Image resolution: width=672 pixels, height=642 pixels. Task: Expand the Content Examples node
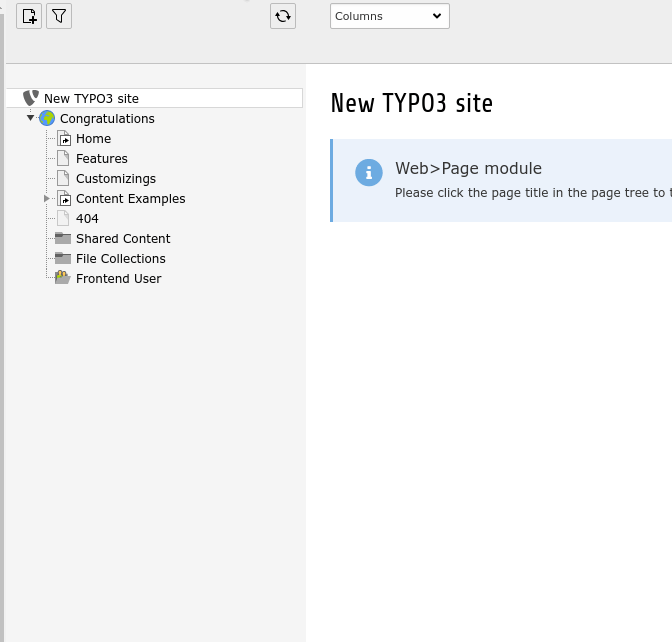[x=47, y=198]
